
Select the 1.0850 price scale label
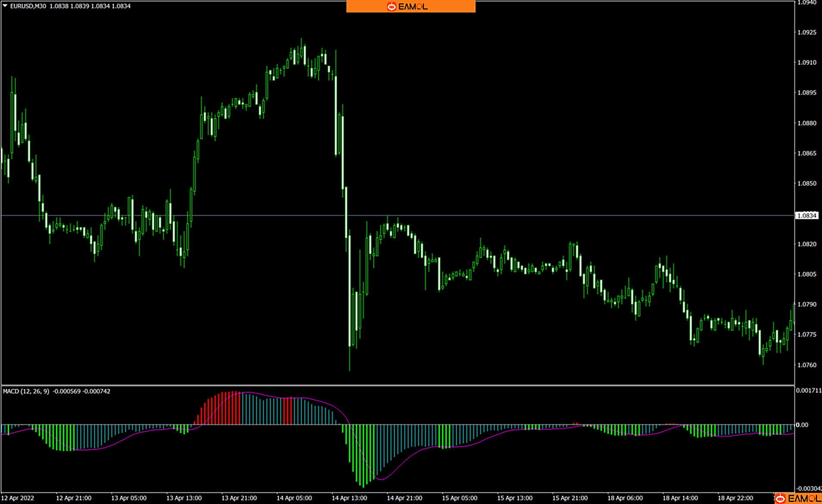pyautogui.click(x=806, y=183)
